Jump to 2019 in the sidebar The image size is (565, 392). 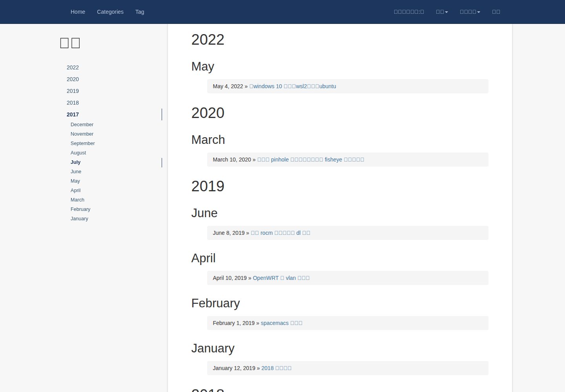pyautogui.click(x=73, y=91)
